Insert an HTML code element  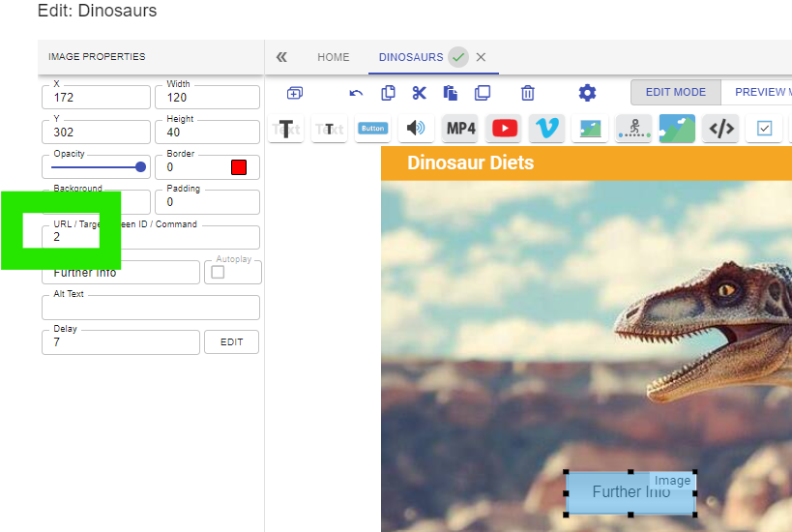[x=720, y=129]
